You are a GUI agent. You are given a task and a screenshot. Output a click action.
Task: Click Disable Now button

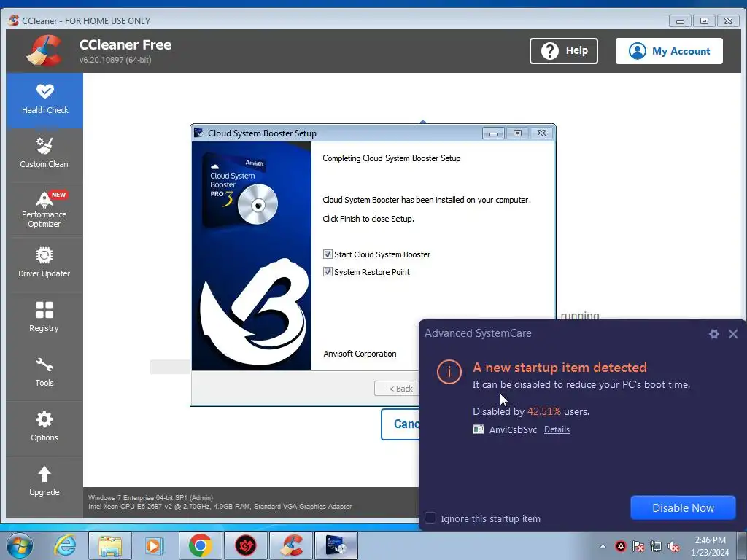click(x=683, y=507)
